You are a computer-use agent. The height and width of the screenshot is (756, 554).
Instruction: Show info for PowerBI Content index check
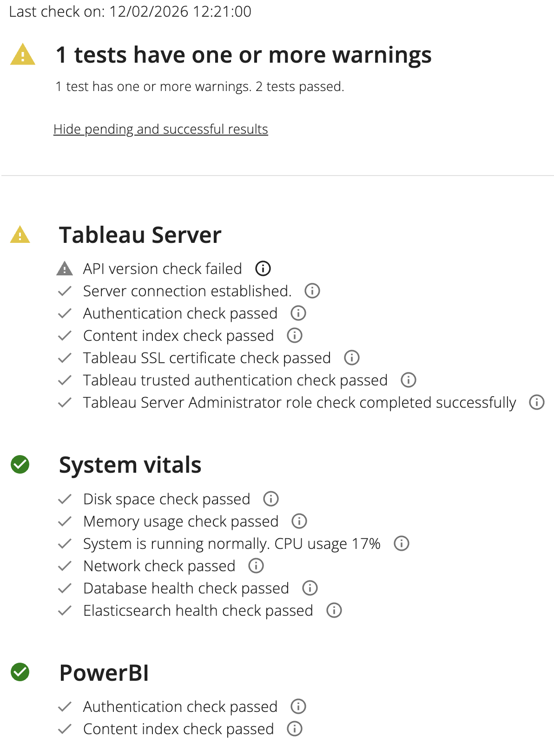(x=295, y=729)
